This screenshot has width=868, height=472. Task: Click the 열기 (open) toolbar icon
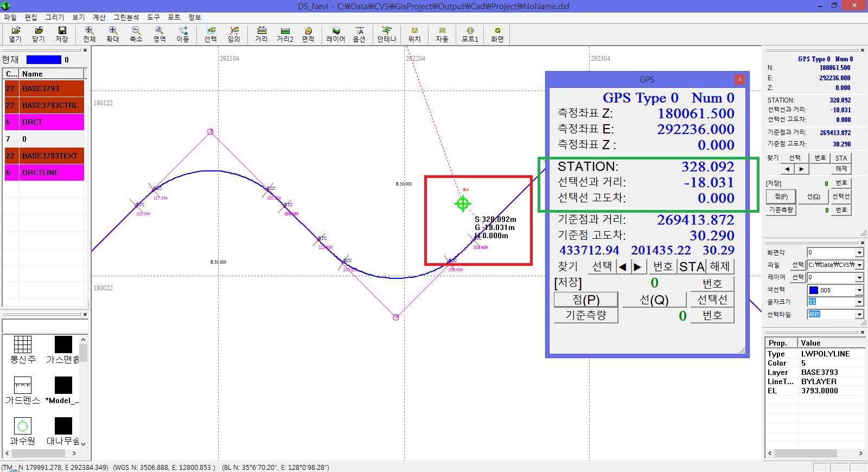(x=15, y=34)
